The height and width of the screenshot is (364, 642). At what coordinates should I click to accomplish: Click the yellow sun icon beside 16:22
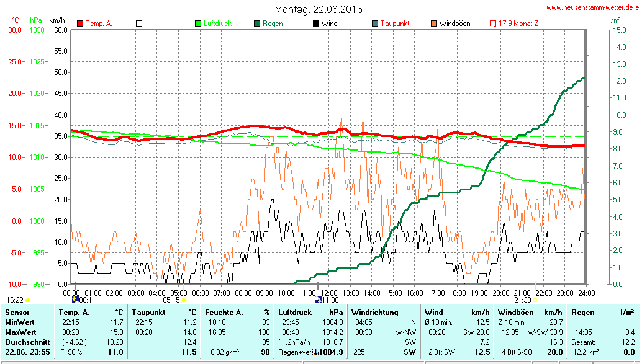[x=27, y=300]
